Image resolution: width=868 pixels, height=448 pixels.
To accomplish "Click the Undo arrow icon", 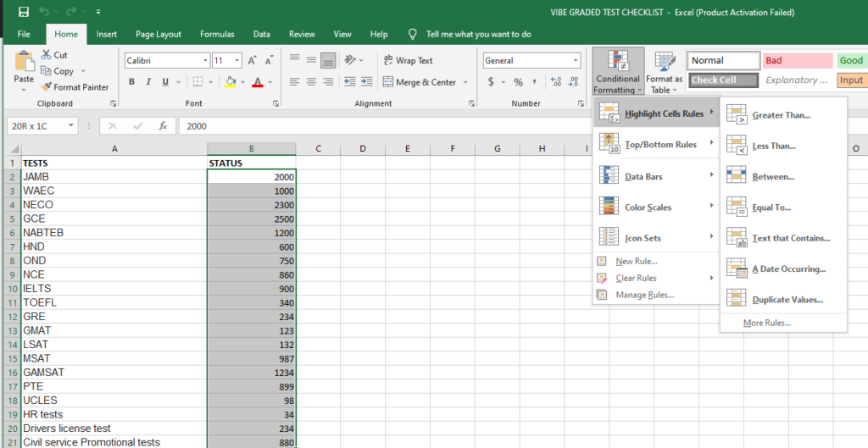I will click(x=45, y=12).
